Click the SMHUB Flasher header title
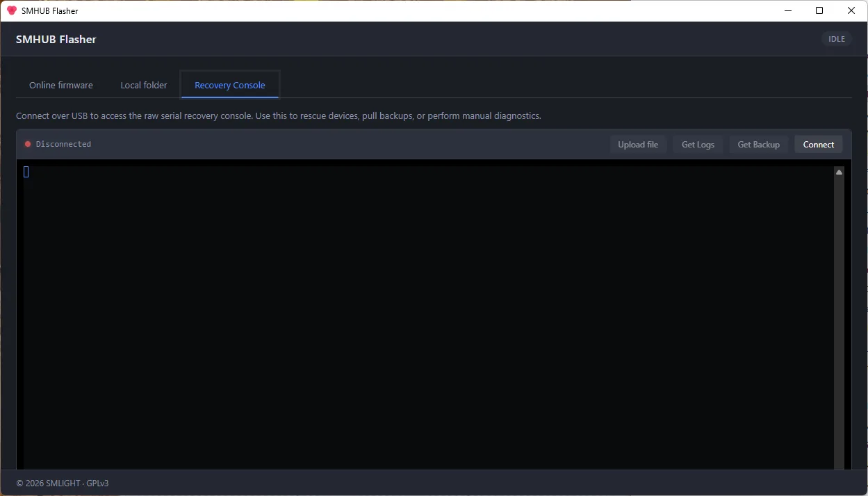This screenshot has width=868, height=496. [x=56, y=40]
